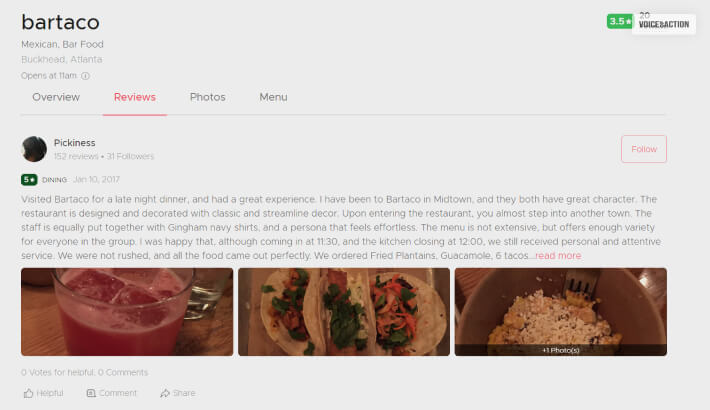Click the 5 star dining rating badge
Viewport: 710px width, 410px height.
coord(29,180)
